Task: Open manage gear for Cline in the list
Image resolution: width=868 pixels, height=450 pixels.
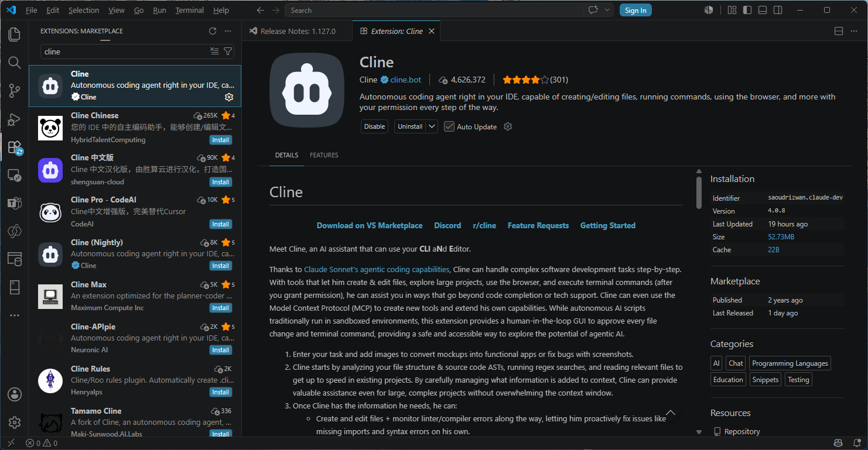Action: [229, 97]
